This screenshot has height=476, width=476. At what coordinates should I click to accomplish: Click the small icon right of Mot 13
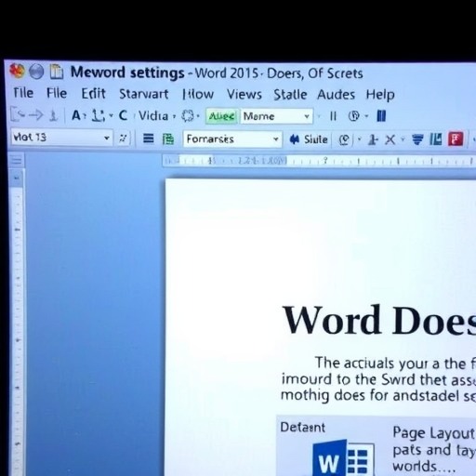123,139
